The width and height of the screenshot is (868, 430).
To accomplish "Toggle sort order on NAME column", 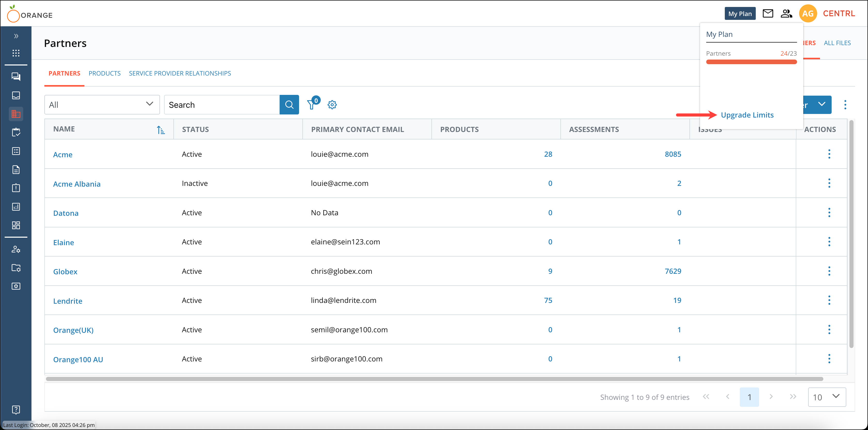I will pyautogui.click(x=161, y=130).
